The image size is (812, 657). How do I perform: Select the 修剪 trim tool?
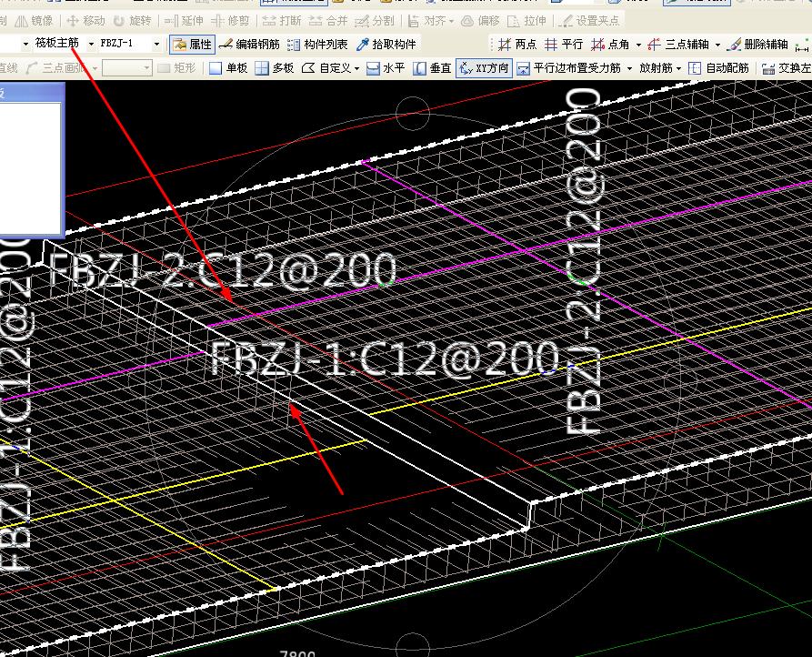(x=230, y=21)
